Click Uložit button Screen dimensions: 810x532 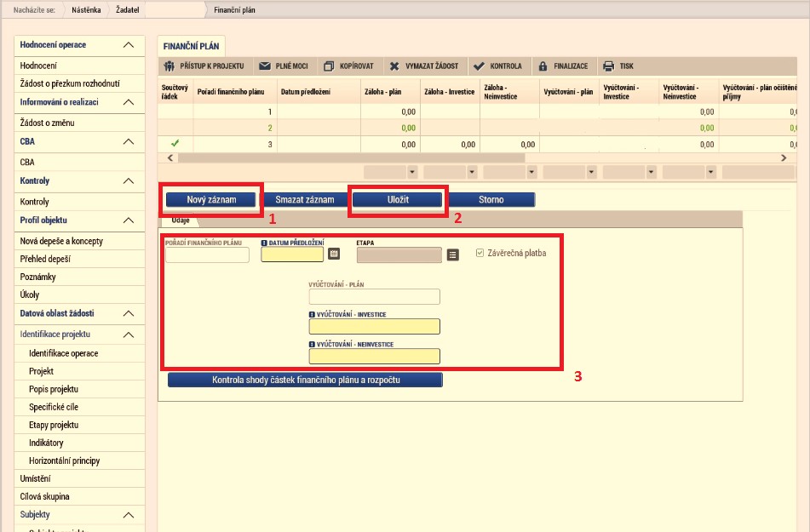[x=398, y=199]
